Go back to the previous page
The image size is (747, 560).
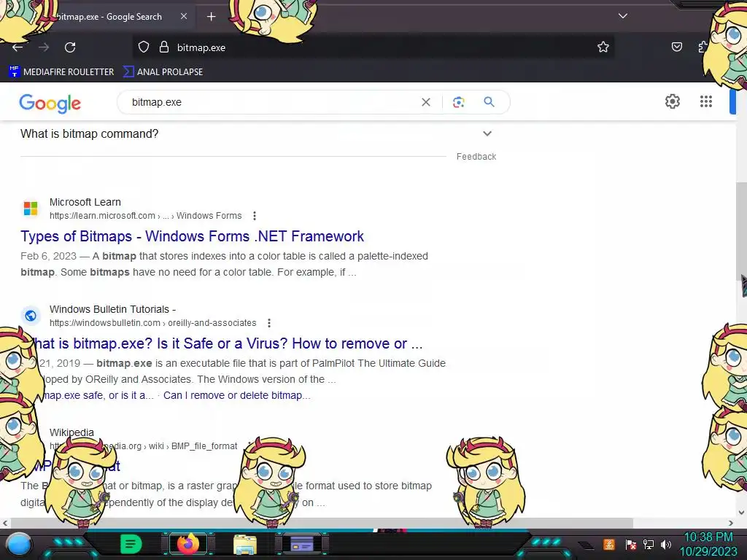[x=18, y=47]
